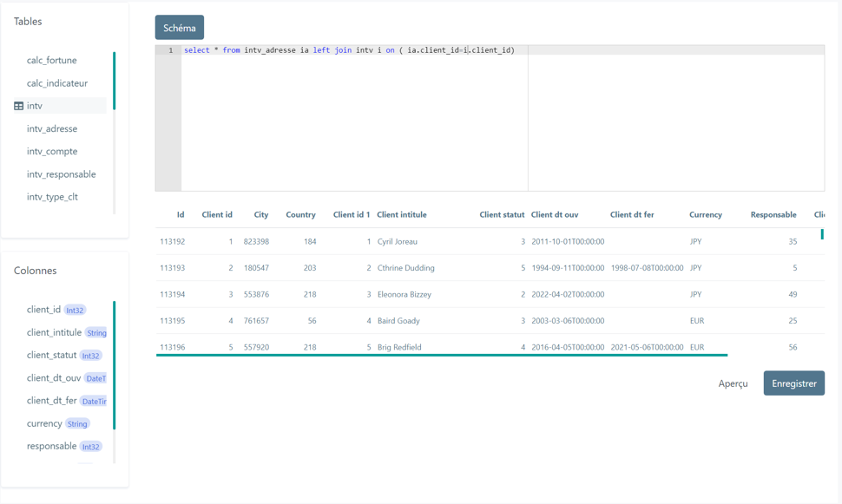Viewport: 842px width, 504px height.
Task: Click the String badge next to currency
Action: point(77,424)
